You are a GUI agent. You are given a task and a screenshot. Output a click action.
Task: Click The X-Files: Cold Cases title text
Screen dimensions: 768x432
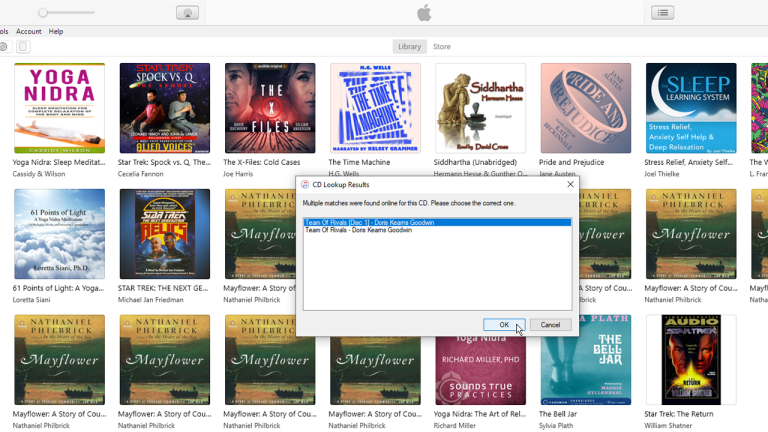point(262,162)
